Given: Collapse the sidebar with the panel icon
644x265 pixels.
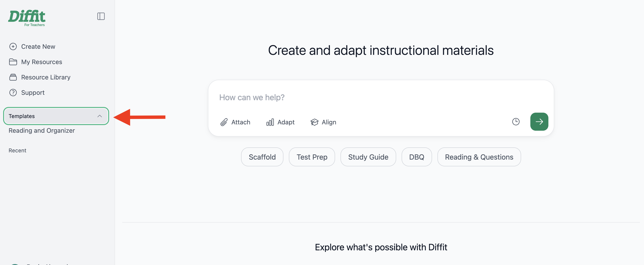Looking at the screenshot, I should tap(101, 16).
